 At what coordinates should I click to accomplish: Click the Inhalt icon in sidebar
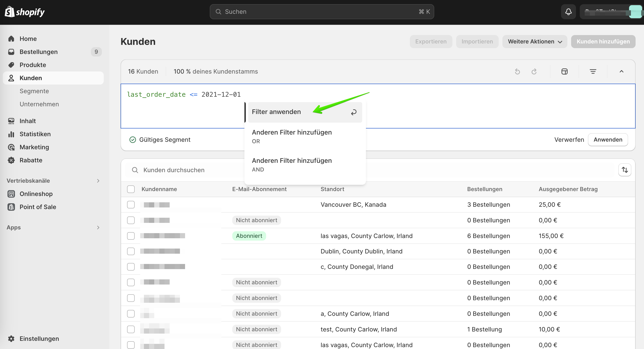tap(11, 121)
